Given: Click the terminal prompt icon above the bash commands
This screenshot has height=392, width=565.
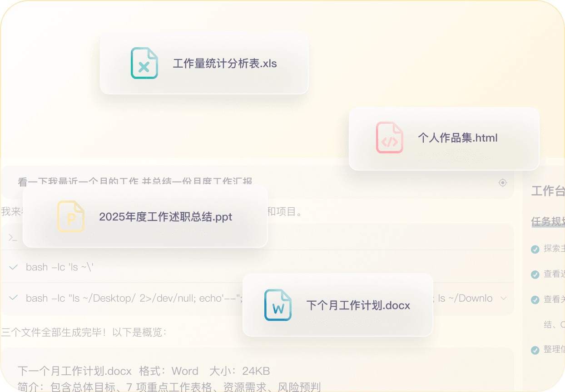Looking at the screenshot, I should 13,237.
